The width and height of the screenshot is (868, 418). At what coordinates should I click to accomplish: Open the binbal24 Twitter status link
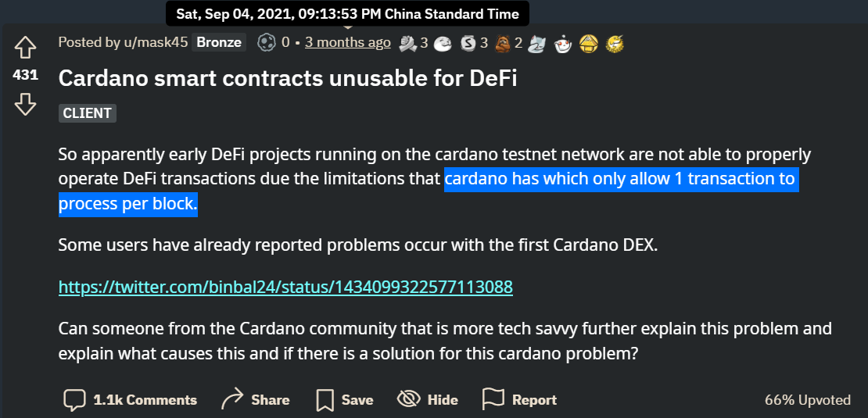285,287
